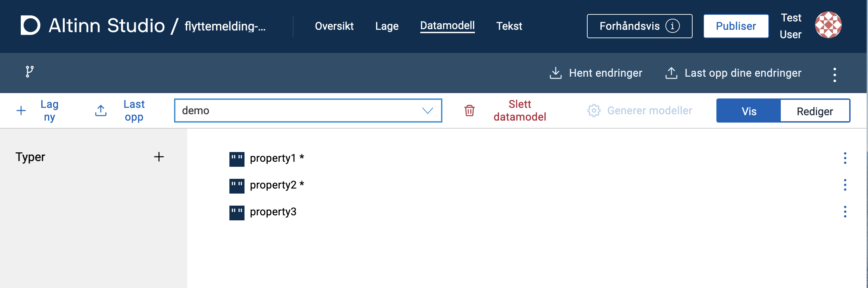868x288 pixels.
Task: Open the Tekst tab
Action: [x=509, y=26]
